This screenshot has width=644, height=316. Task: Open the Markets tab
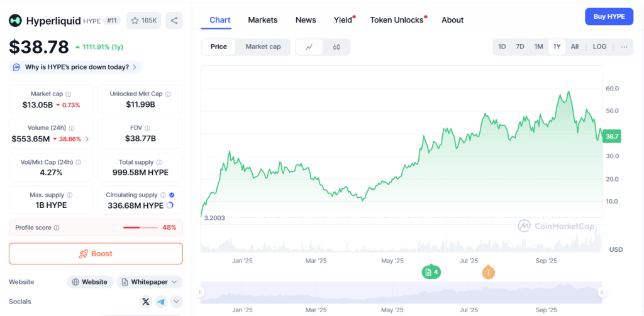263,19
